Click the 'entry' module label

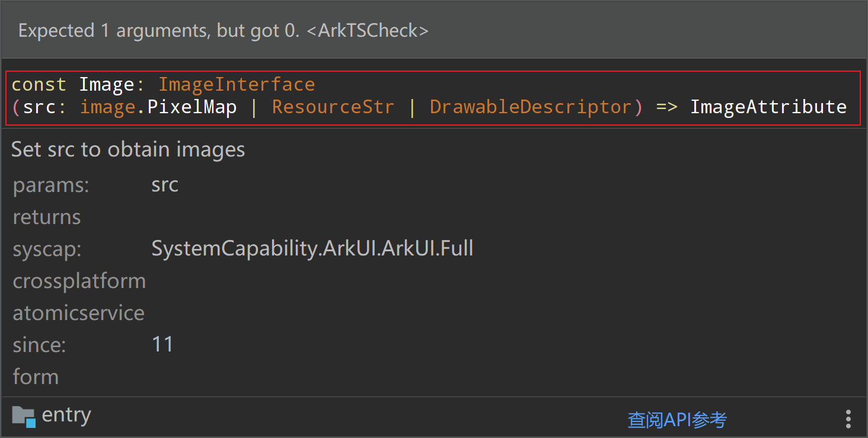click(x=66, y=415)
